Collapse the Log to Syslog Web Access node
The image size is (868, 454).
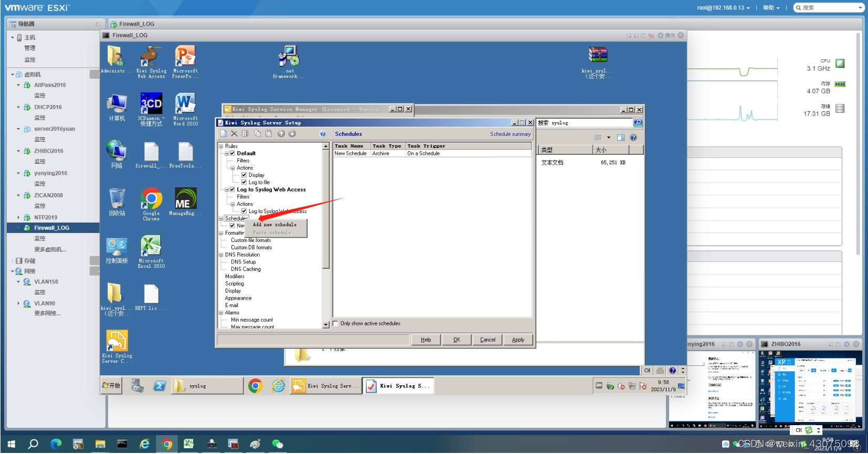point(227,189)
